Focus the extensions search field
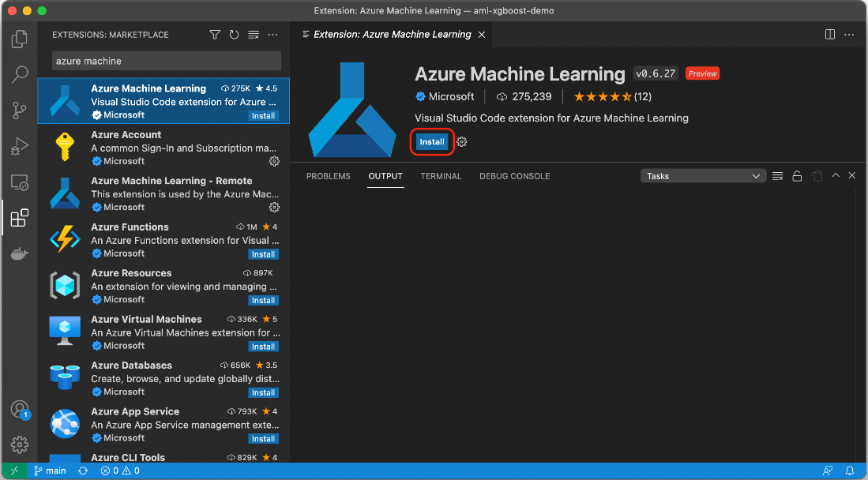This screenshot has width=868, height=480. (167, 61)
